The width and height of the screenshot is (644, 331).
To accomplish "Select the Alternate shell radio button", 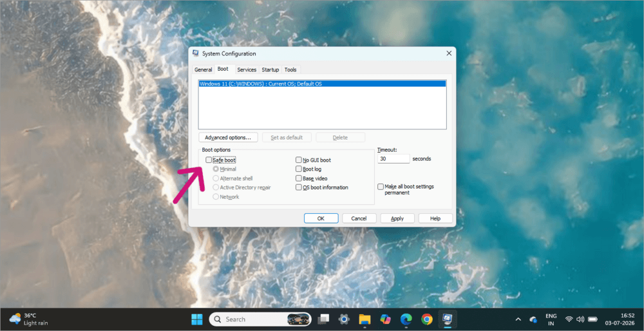I will (x=216, y=178).
